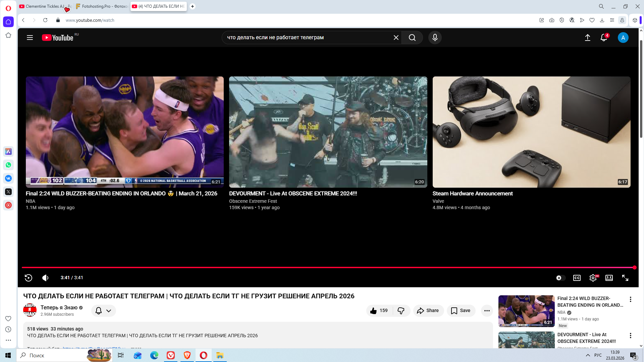Switch to Fotohosting.Pro browser tab
Screen dimensions: 644x362
coord(102,6)
